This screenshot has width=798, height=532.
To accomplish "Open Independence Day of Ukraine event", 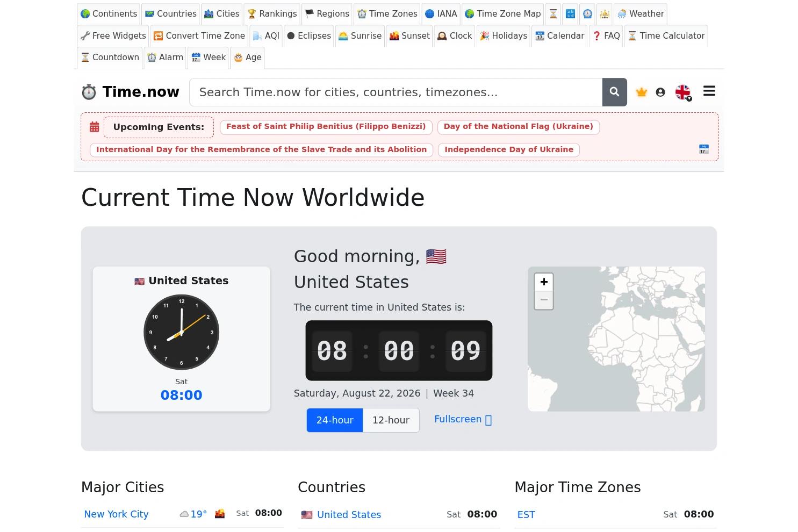I will tap(509, 150).
